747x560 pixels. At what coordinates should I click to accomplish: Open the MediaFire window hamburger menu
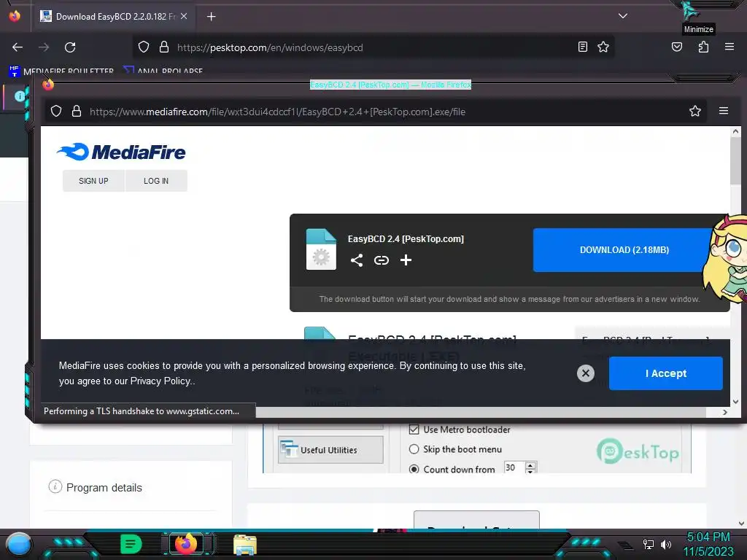coord(723,111)
